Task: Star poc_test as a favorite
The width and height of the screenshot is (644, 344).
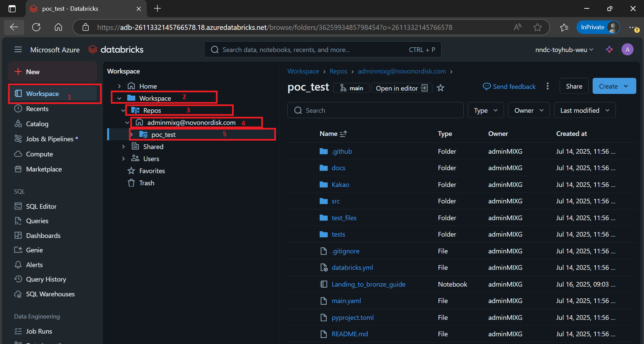Action: tap(441, 88)
